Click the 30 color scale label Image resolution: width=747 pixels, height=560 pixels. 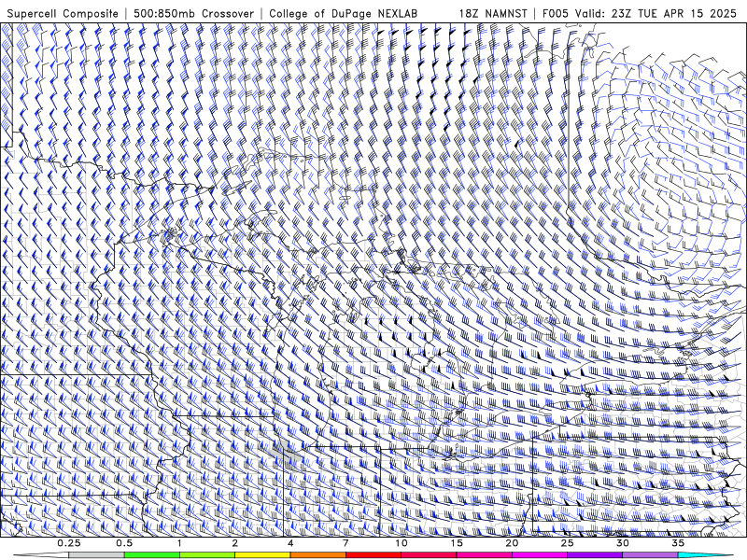pos(622,543)
